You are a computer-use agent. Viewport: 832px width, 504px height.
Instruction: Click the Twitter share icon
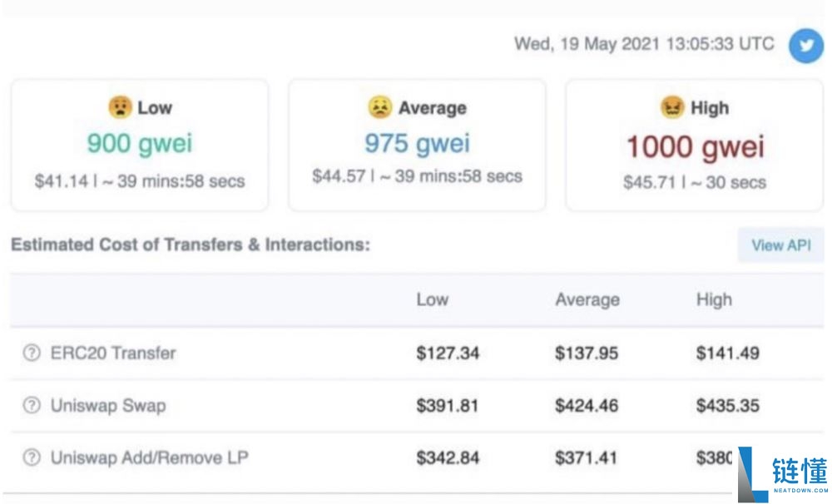(x=805, y=46)
